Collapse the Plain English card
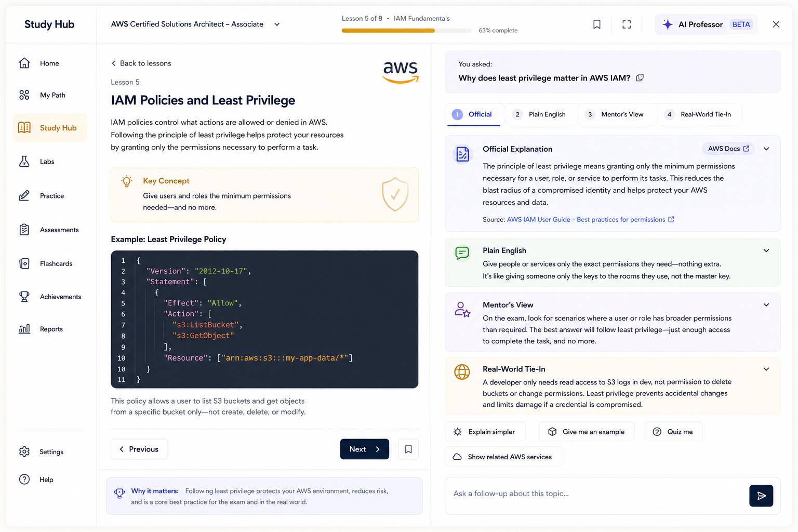Viewport: 798px width, 532px height. coord(766,250)
